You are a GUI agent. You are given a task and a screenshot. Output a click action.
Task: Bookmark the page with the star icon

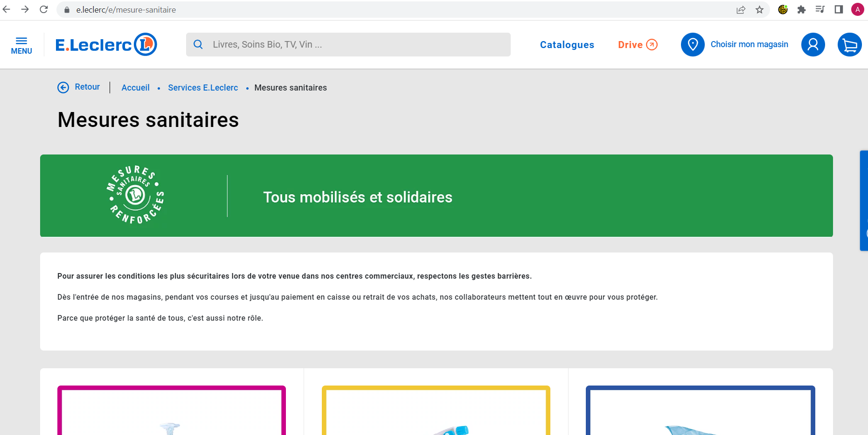coord(760,9)
